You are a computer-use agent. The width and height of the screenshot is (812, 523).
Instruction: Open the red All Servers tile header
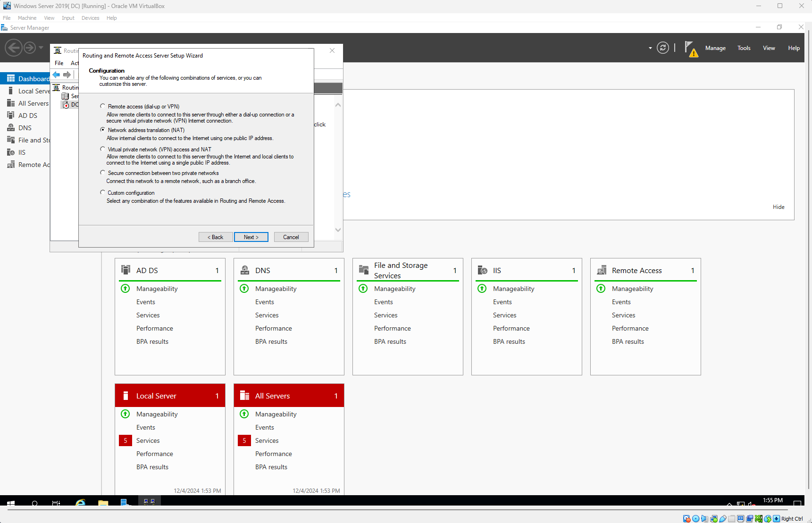(x=289, y=395)
